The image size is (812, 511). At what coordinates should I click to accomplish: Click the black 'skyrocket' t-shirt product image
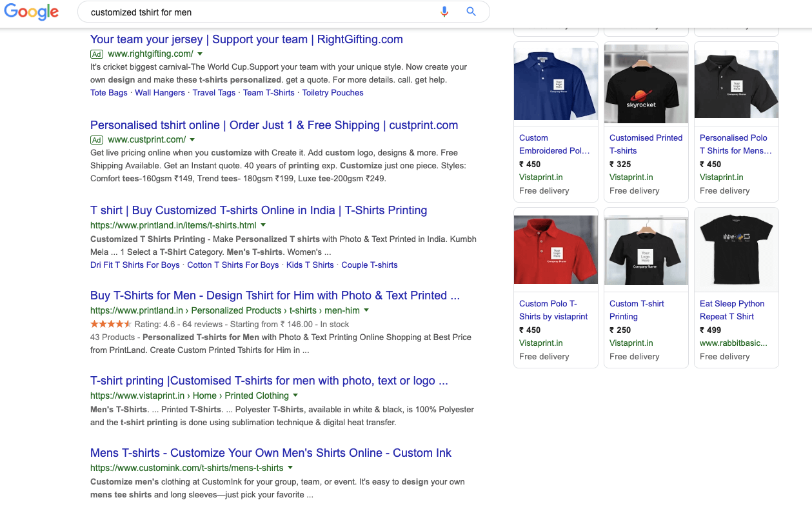point(646,85)
